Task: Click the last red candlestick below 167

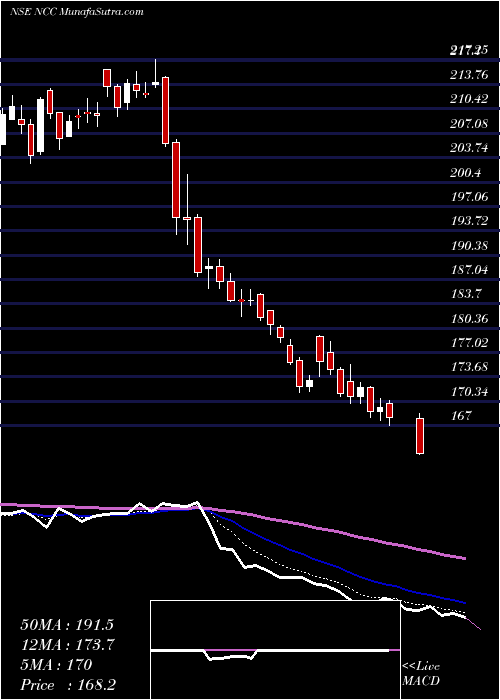Action: pyautogui.click(x=420, y=436)
